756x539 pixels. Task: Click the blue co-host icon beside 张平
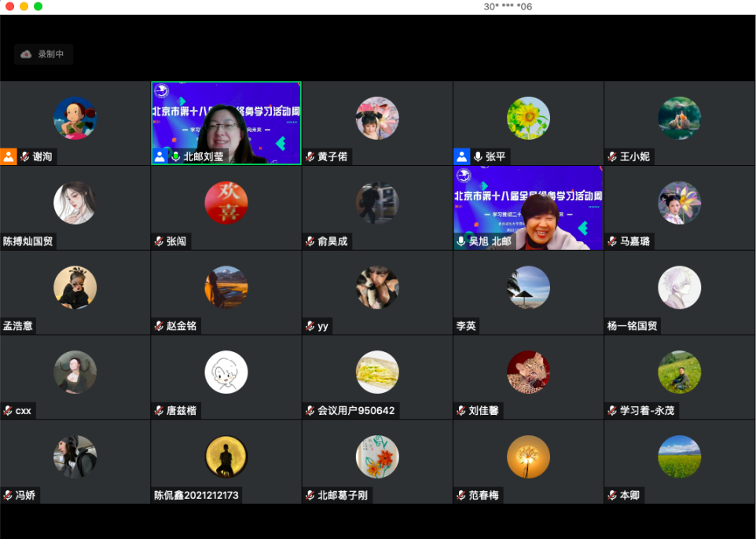coord(461,156)
